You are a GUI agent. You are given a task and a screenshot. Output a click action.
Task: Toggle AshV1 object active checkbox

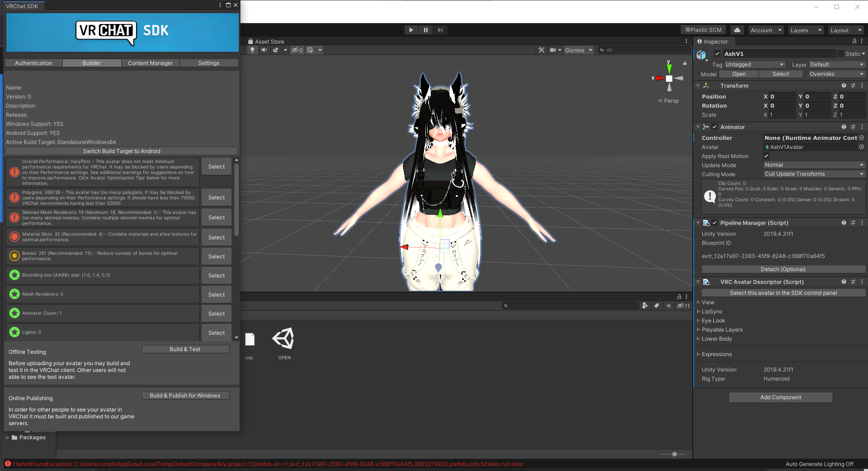pyautogui.click(x=717, y=54)
